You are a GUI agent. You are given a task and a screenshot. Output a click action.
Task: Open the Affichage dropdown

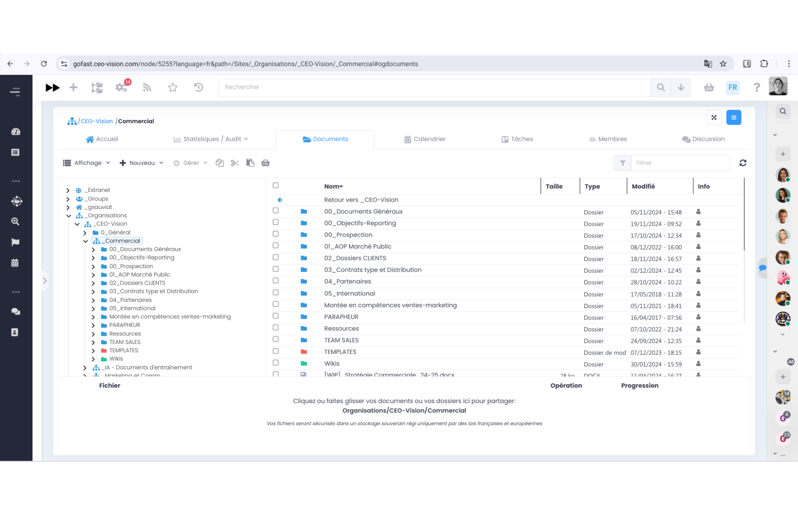point(86,163)
